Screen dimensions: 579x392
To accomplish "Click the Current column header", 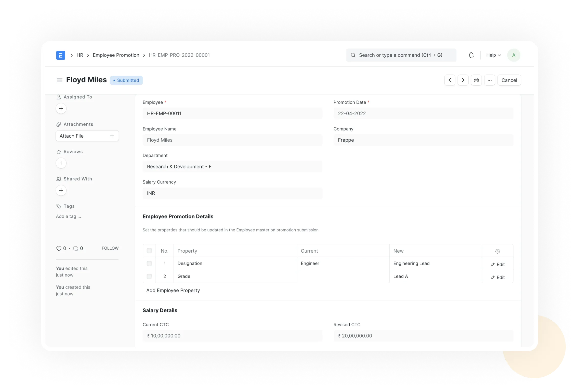I will [343, 251].
